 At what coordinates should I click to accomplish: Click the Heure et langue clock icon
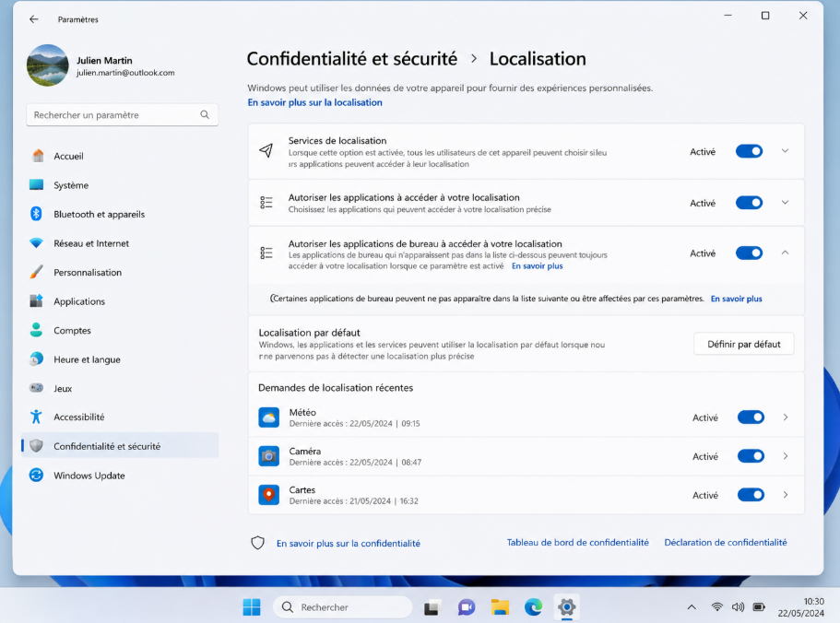(37, 359)
